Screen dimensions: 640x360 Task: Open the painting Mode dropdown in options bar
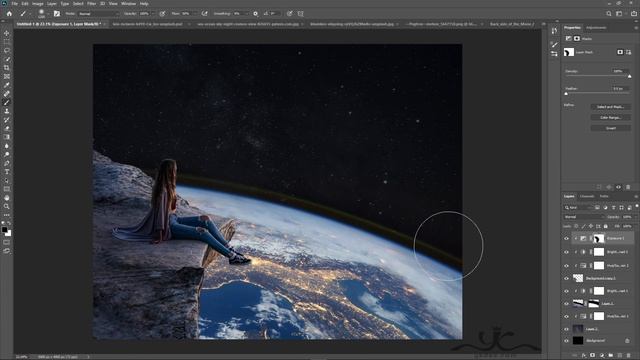98,13
